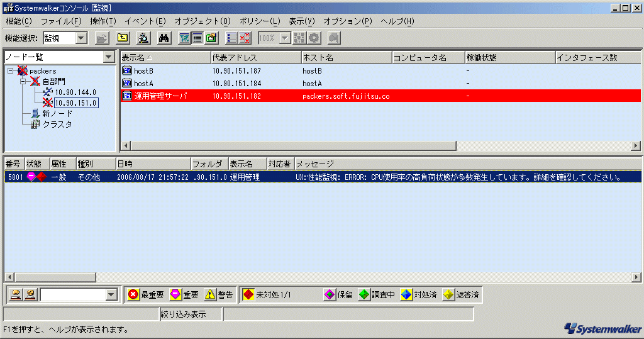
Task: Click the open folder toolbar icon
Action: pyautogui.click(x=102, y=38)
